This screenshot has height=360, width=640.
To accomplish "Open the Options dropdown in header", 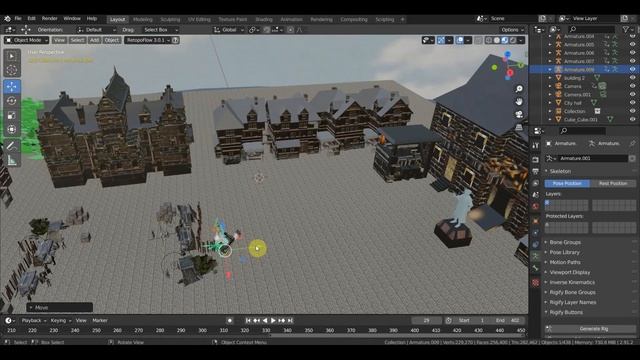I will (x=512, y=30).
